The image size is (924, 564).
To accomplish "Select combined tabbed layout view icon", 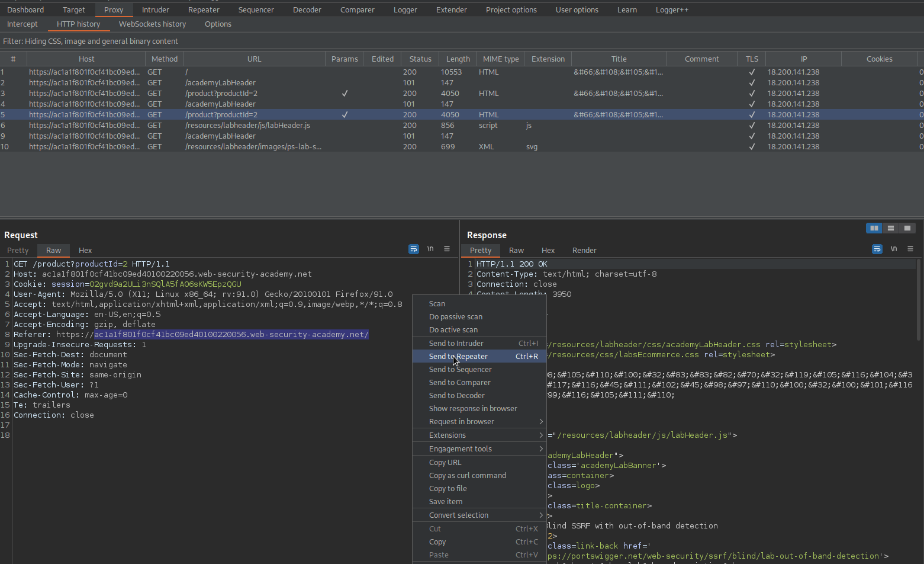I will pos(907,228).
